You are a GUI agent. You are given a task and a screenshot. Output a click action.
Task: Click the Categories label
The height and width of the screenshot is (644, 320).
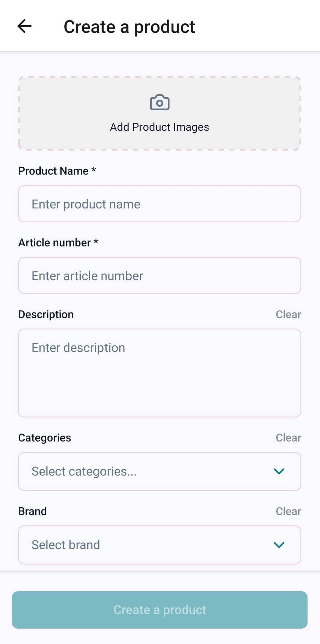(x=45, y=438)
